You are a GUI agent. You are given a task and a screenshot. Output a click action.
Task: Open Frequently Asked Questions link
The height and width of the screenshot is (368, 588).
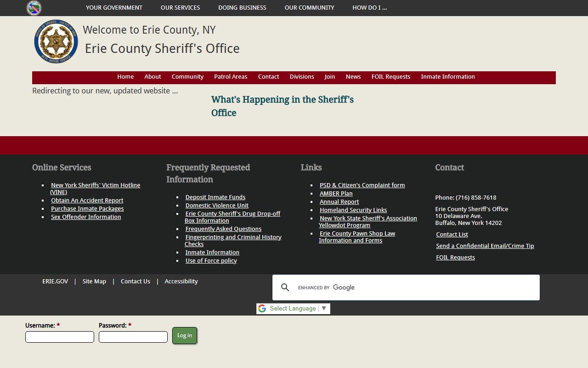223,229
